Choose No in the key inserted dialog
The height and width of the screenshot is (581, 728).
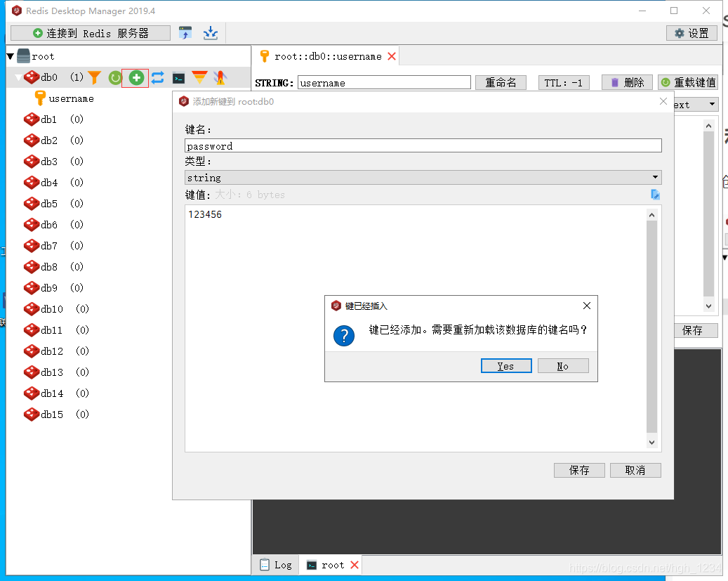[x=563, y=366]
